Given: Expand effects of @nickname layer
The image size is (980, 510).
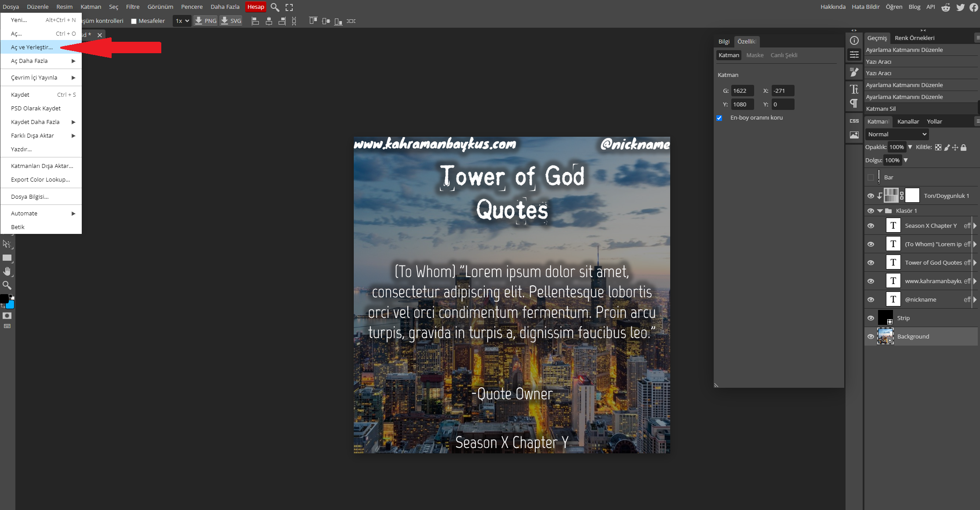Looking at the screenshot, I should tap(974, 299).
